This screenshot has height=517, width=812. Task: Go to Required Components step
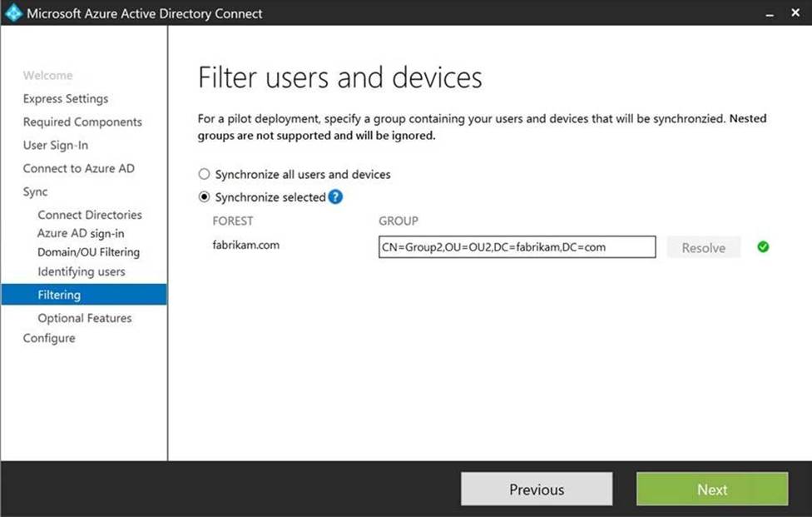click(82, 122)
